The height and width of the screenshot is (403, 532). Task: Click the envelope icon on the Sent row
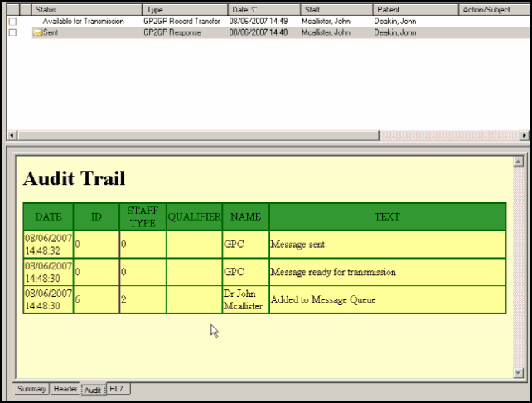[37, 32]
